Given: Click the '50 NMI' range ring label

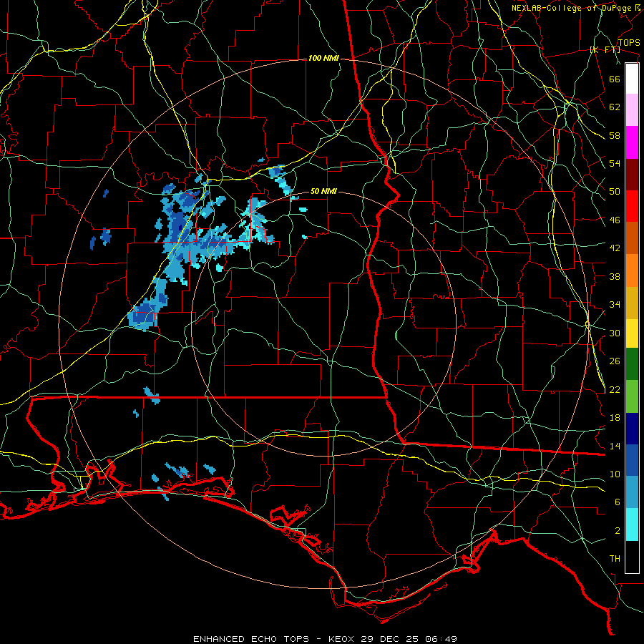Looking at the screenshot, I should pos(323,191).
